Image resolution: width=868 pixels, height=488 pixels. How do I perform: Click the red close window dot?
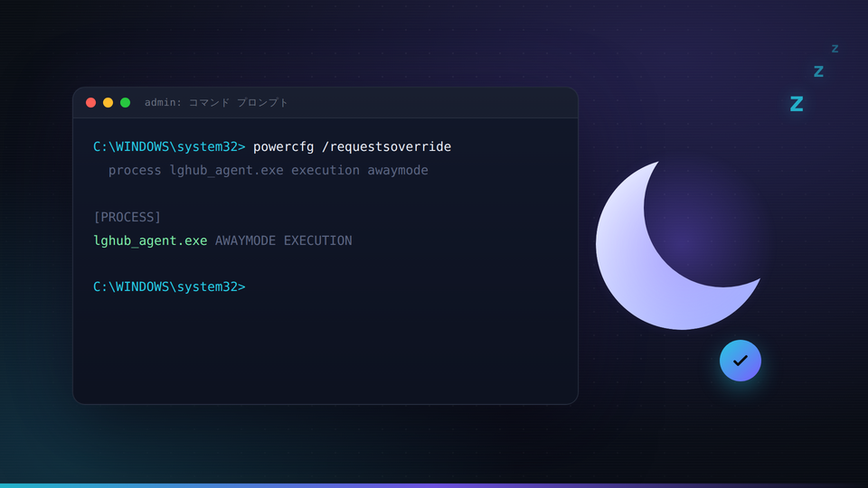90,102
